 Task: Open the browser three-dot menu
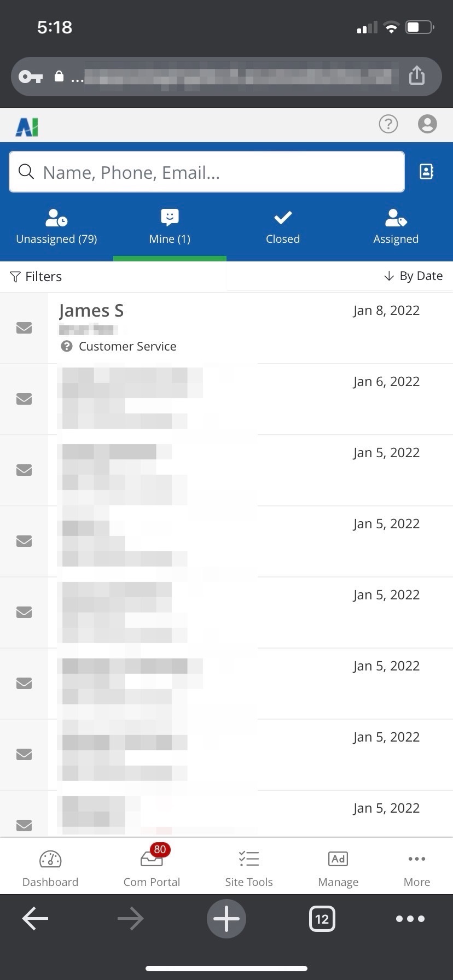tap(410, 919)
